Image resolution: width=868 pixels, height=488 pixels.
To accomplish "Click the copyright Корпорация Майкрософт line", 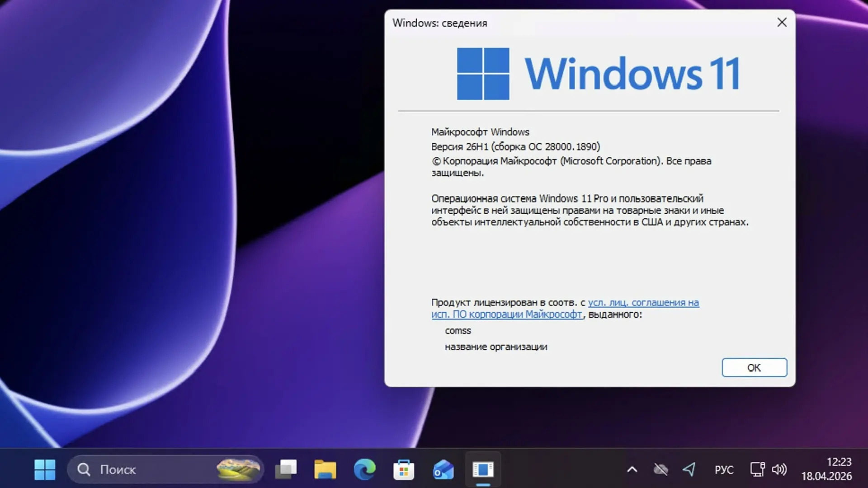I will (x=571, y=167).
